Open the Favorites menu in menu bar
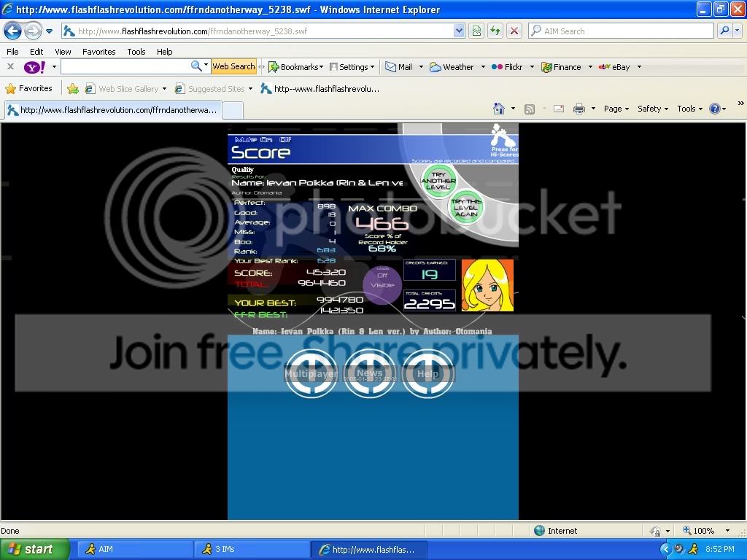The width and height of the screenshot is (747, 560). tap(98, 52)
